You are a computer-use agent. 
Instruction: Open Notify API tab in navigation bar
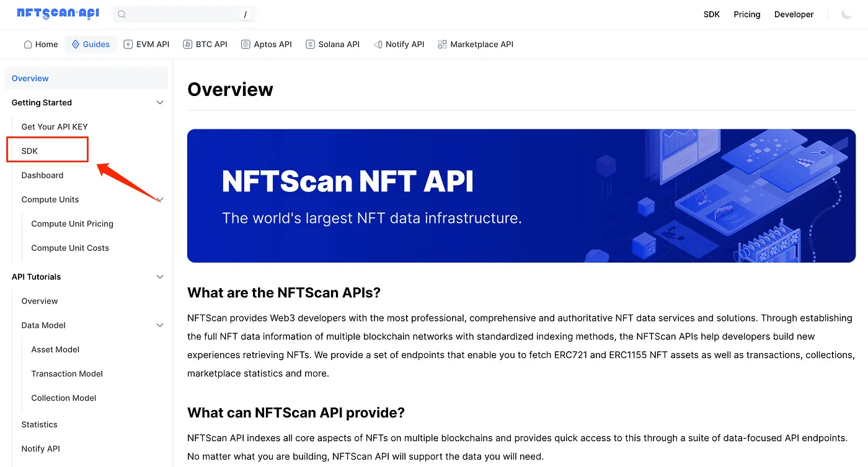(399, 45)
